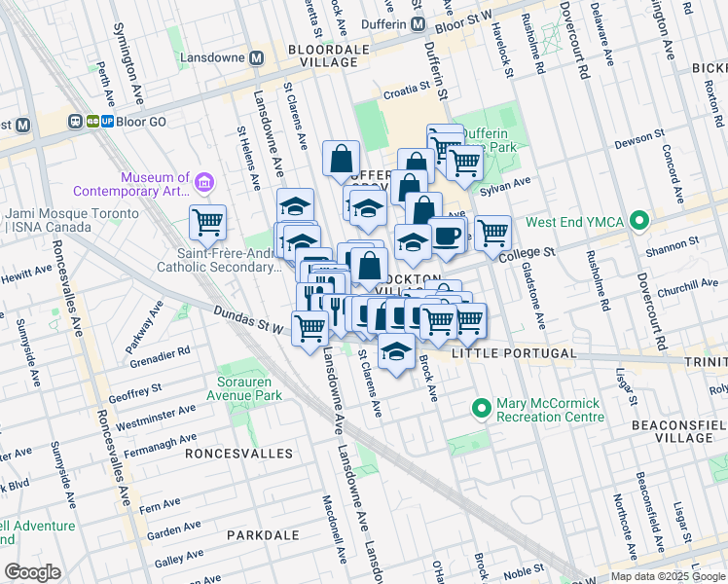Image resolution: width=728 pixels, height=584 pixels.
Task: Click the Symington Ave street label
Action: (128, 63)
